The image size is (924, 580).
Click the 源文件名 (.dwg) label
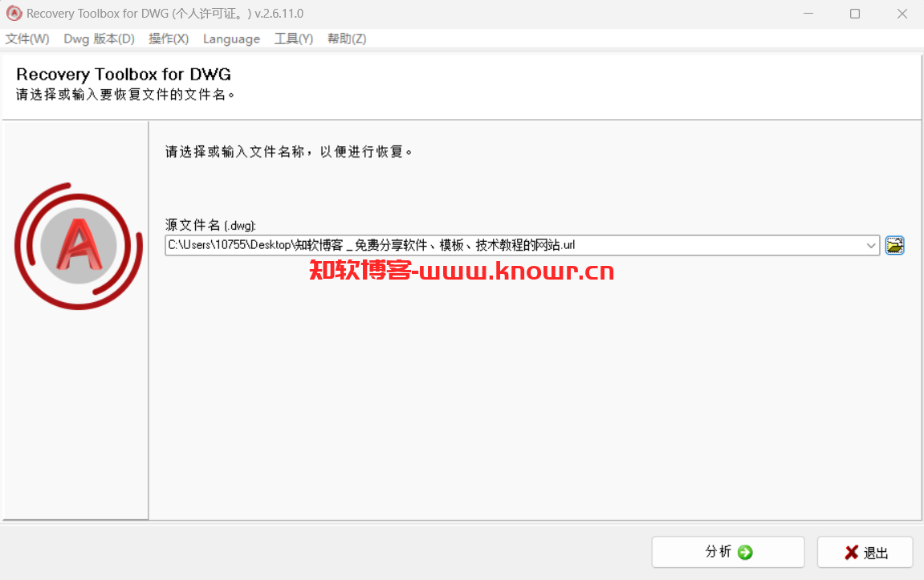(210, 225)
